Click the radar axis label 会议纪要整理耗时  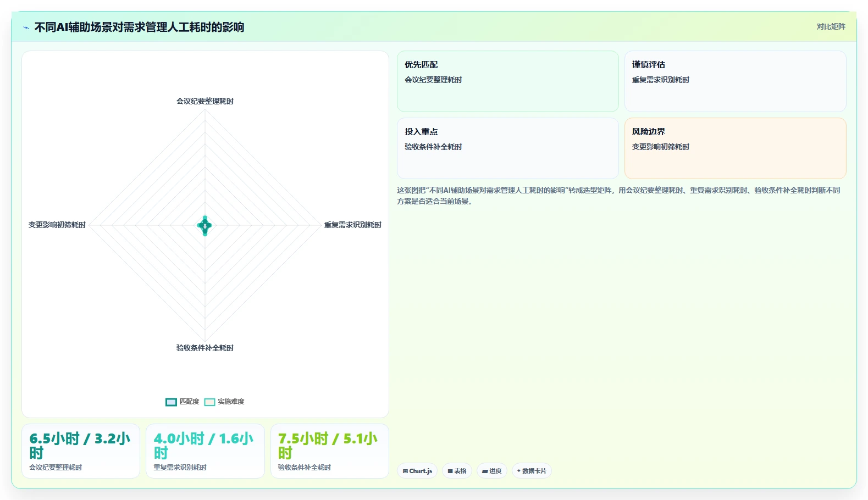[x=205, y=101]
